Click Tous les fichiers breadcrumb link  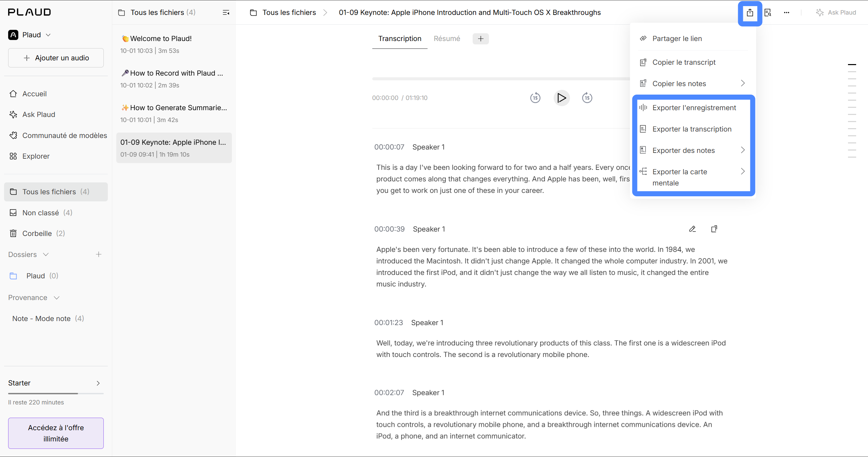point(289,13)
